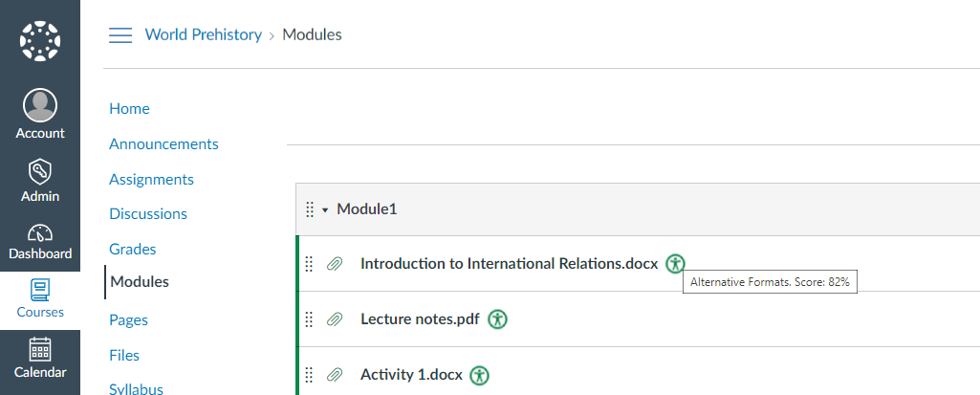Collapse Module1 using the arrow
The width and height of the screenshot is (980, 395).
point(325,210)
